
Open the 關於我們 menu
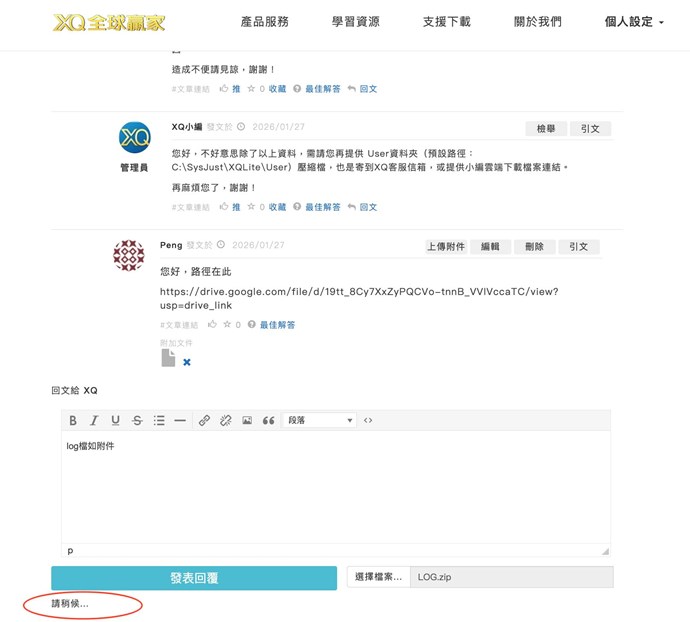coord(538,22)
